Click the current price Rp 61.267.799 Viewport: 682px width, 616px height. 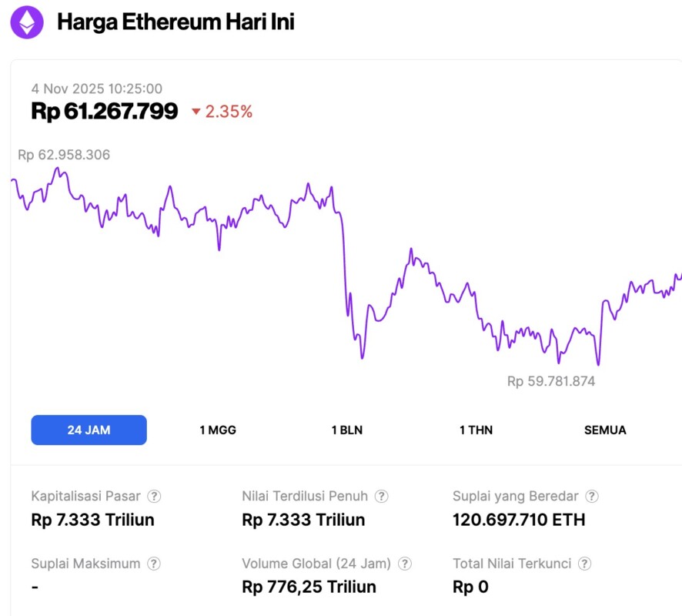(x=105, y=112)
